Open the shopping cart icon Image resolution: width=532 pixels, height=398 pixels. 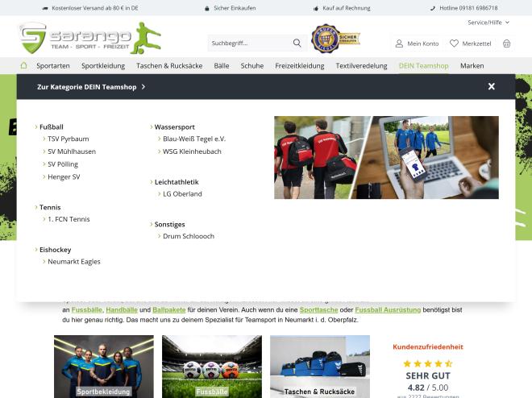coord(506,44)
